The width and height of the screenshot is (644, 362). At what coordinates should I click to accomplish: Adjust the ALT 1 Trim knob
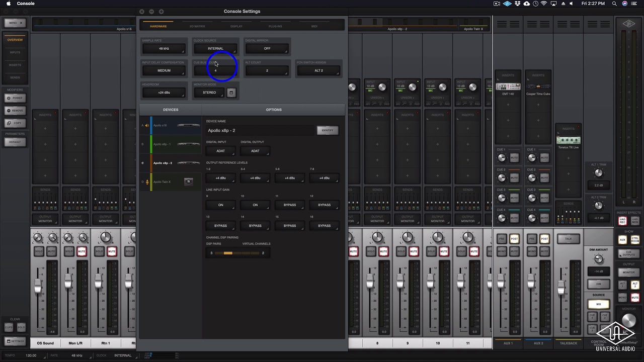coord(598,173)
